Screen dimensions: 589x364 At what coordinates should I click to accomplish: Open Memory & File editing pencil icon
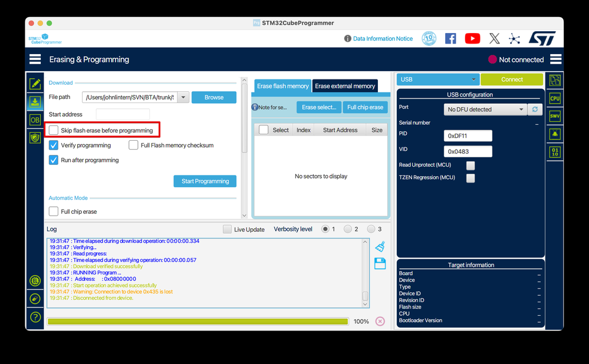[35, 84]
